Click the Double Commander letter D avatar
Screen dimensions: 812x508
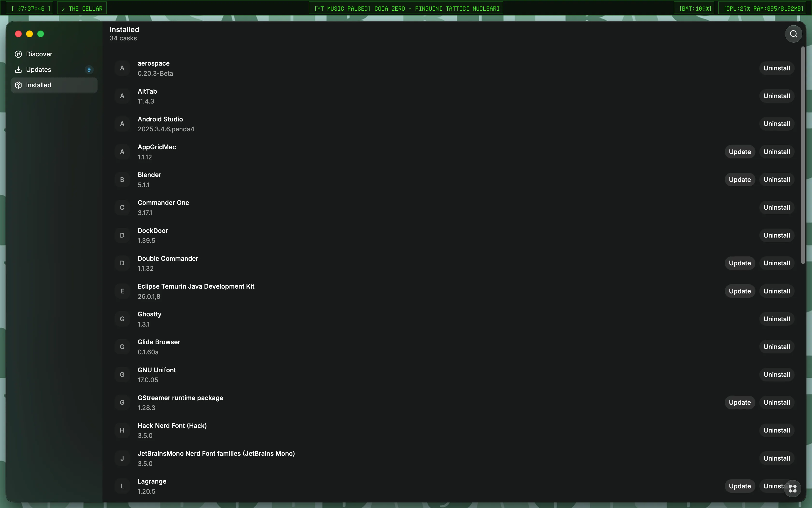[x=122, y=263]
